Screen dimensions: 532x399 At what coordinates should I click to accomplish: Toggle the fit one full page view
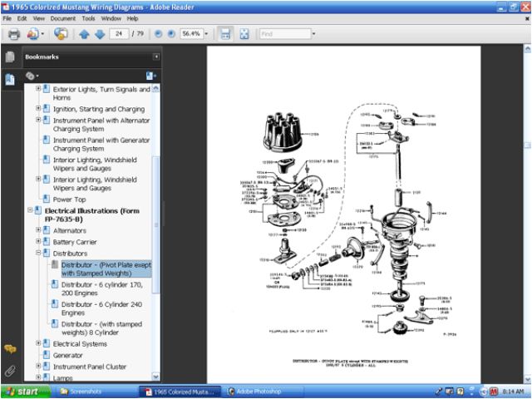coord(244,35)
